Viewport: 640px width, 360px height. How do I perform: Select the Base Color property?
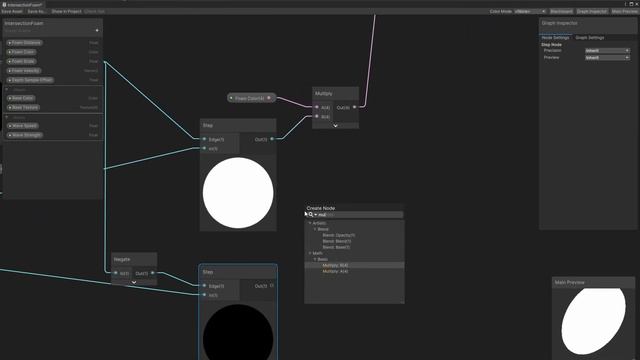[x=21, y=98]
